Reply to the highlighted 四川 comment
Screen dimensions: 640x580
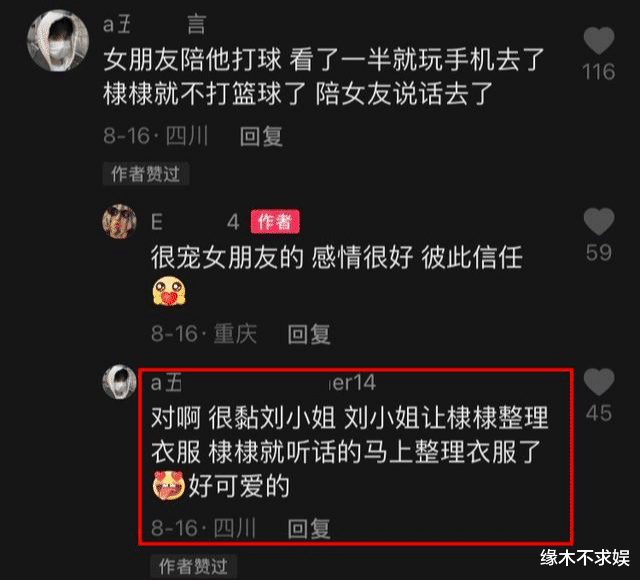309,529
